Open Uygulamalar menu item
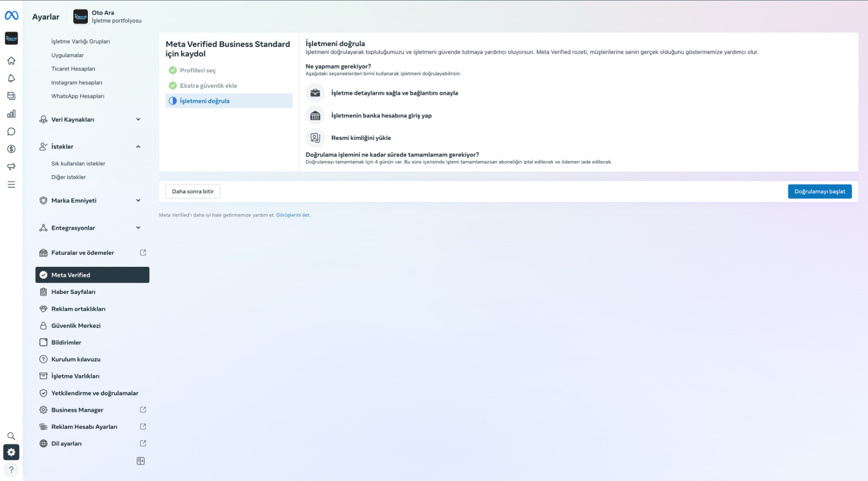The width and height of the screenshot is (868, 481). 68,55
